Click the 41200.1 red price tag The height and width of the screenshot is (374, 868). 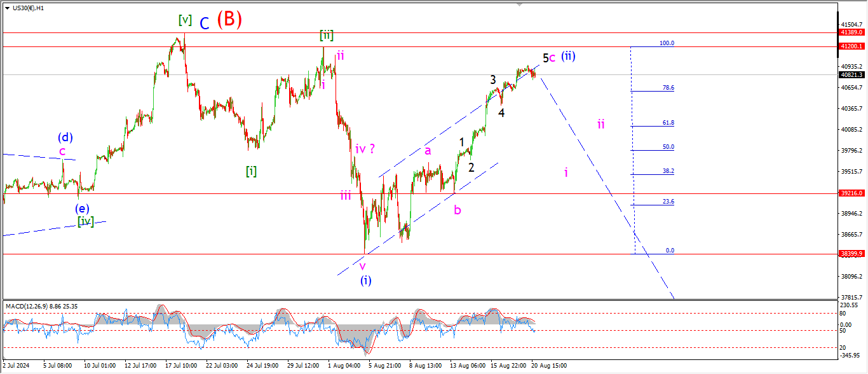(851, 46)
